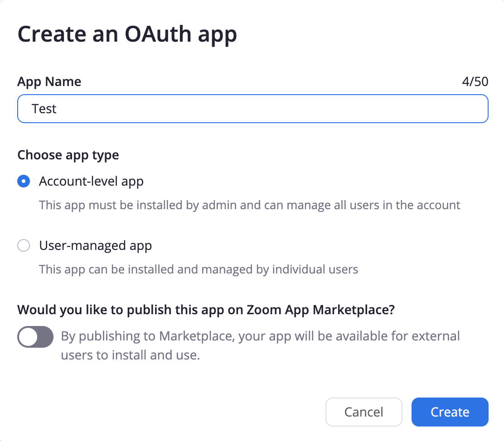Click the "By publishing to Marketplace" description text
This screenshot has width=504, height=441.
tap(260, 336)
